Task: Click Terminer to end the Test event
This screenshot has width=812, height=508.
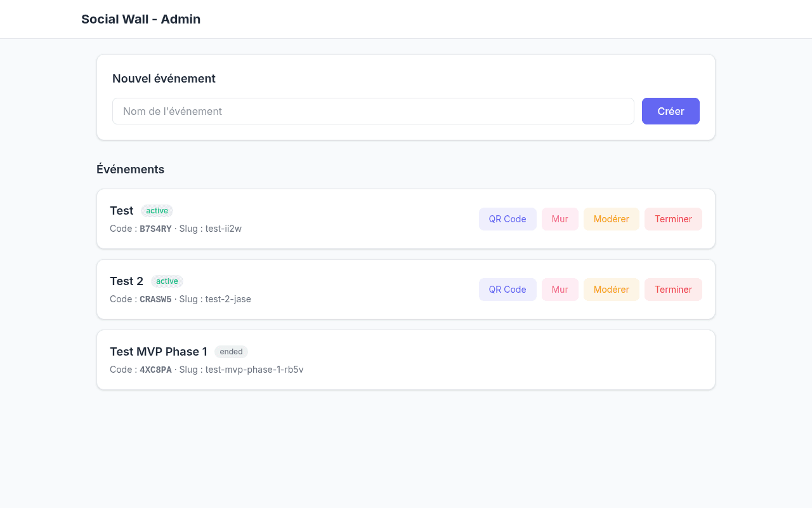Action: (x=673, y=219)
